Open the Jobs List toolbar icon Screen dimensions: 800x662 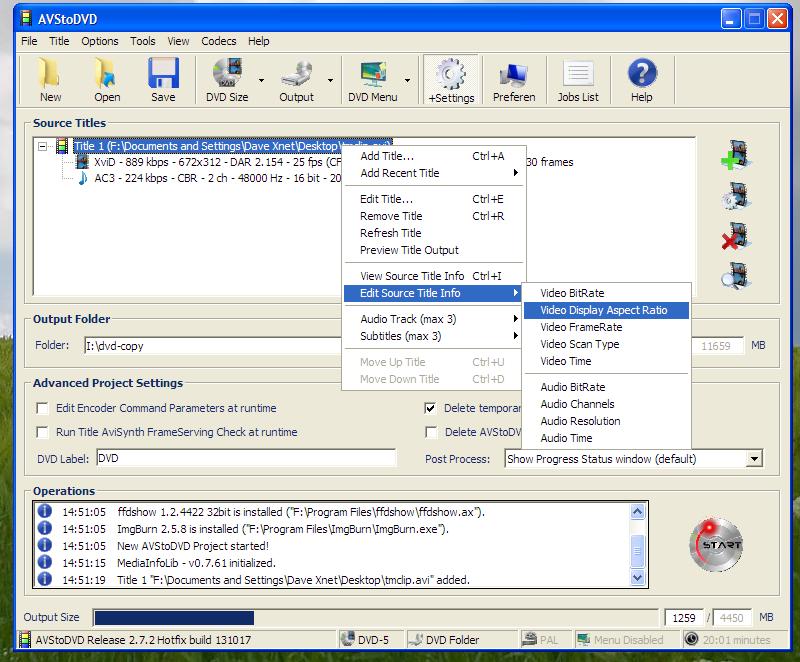coord(577,80)
